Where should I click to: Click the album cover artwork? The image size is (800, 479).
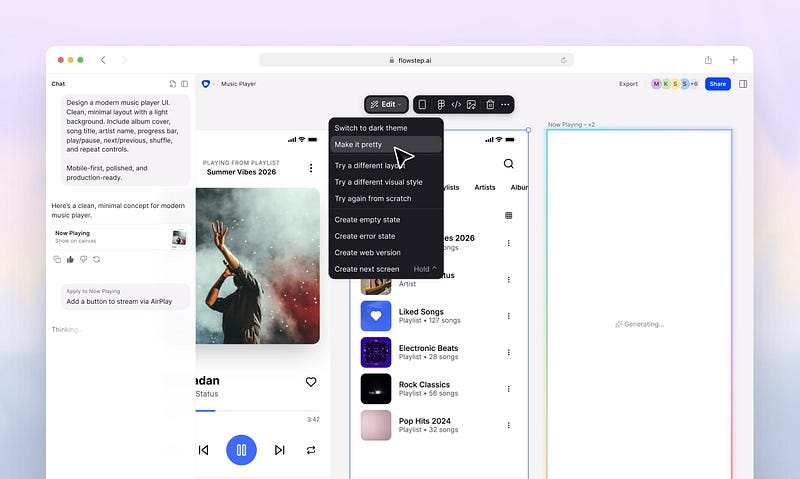[x=258, y=266]
